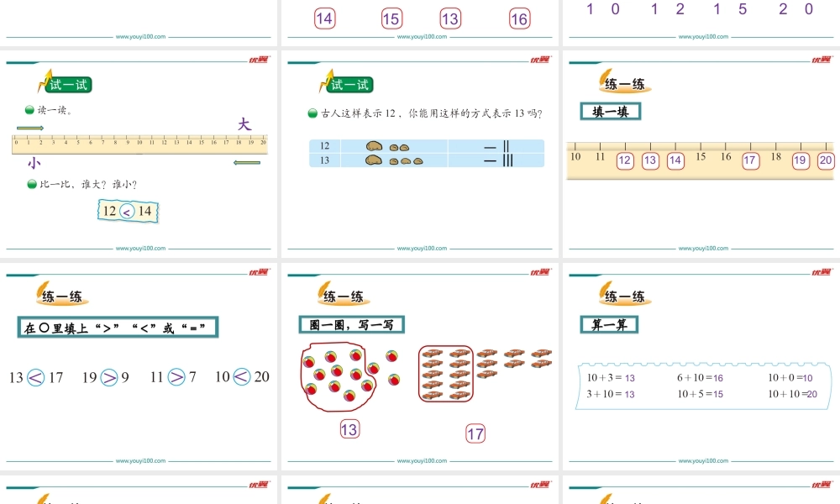This screenshot has height=504, width=840.
Task: Click answer 17 under the cars
Action: point(475,433)
